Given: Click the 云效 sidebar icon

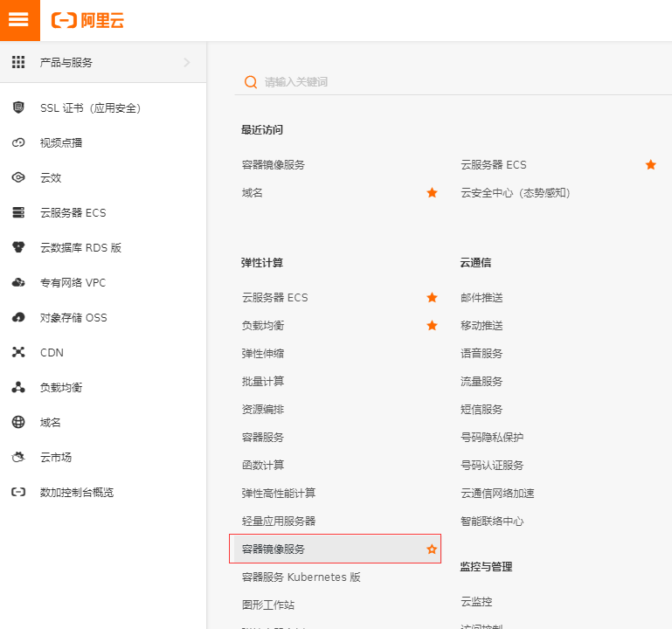Looking at the screenshot, I should pos(18,177).
